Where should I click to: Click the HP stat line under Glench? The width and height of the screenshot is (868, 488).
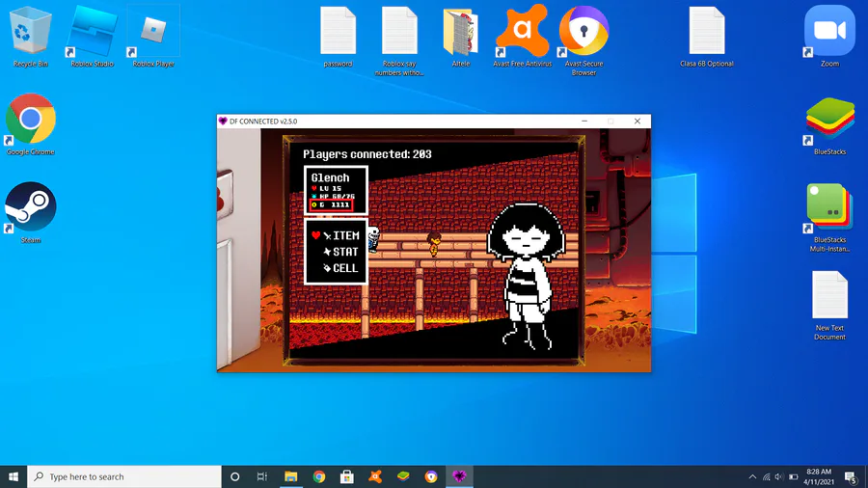[x=334, y=197]
